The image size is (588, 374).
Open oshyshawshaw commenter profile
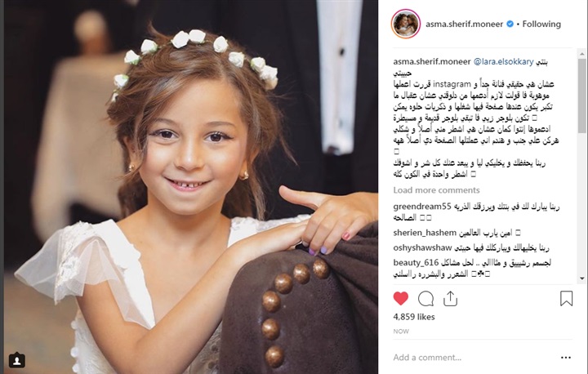(x=422, y=248)
